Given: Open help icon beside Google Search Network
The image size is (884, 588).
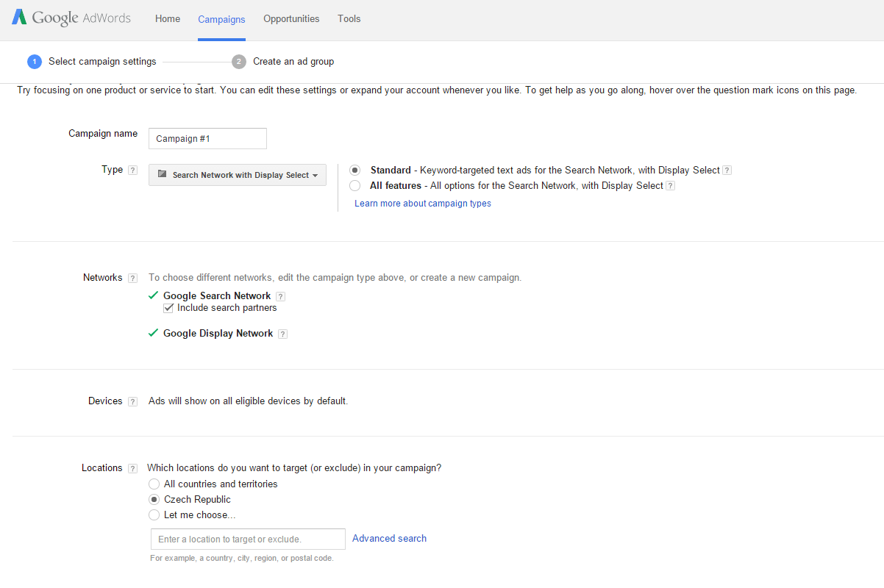Looking at the screenshot, I should (x=280, y=296).
